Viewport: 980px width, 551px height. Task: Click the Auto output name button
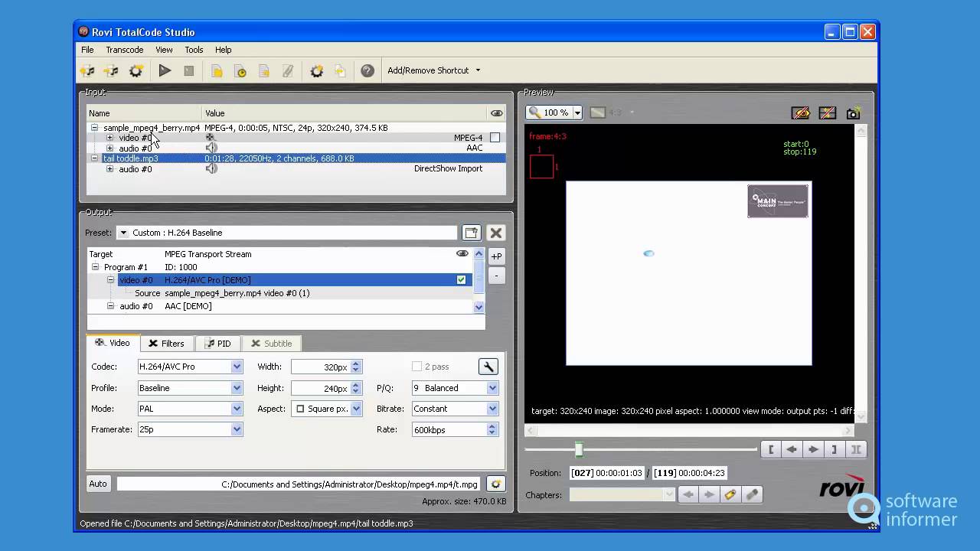pos(98,484)
